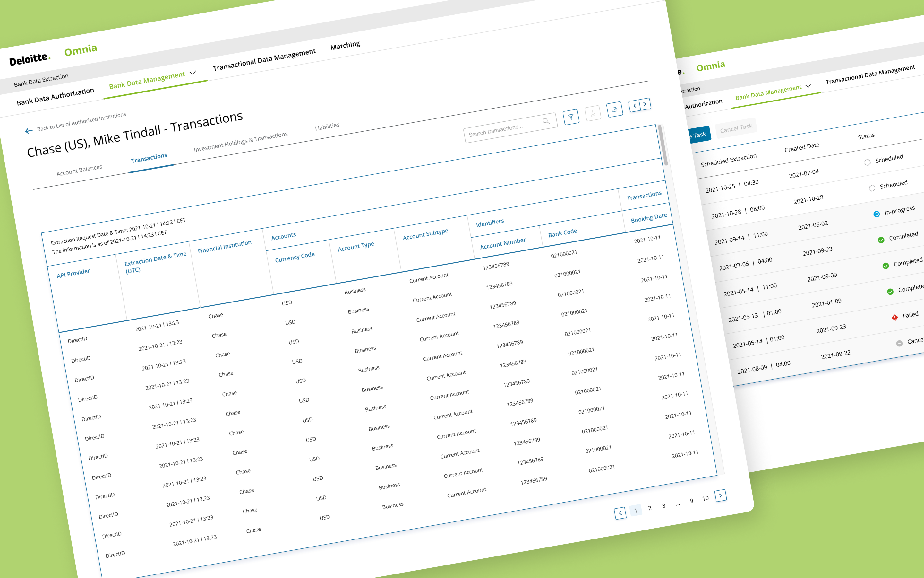Image resolution: width=924 pixels, height=578 pixels.
Task: Click the Scheduled status icon for 2021-10-25 row
Action: (868, 162)
